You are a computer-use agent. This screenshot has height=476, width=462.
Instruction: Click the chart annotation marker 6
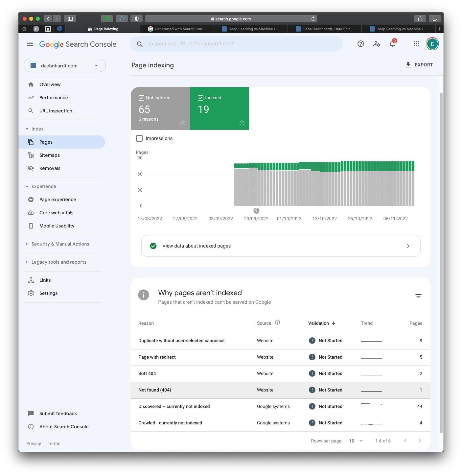256,210
